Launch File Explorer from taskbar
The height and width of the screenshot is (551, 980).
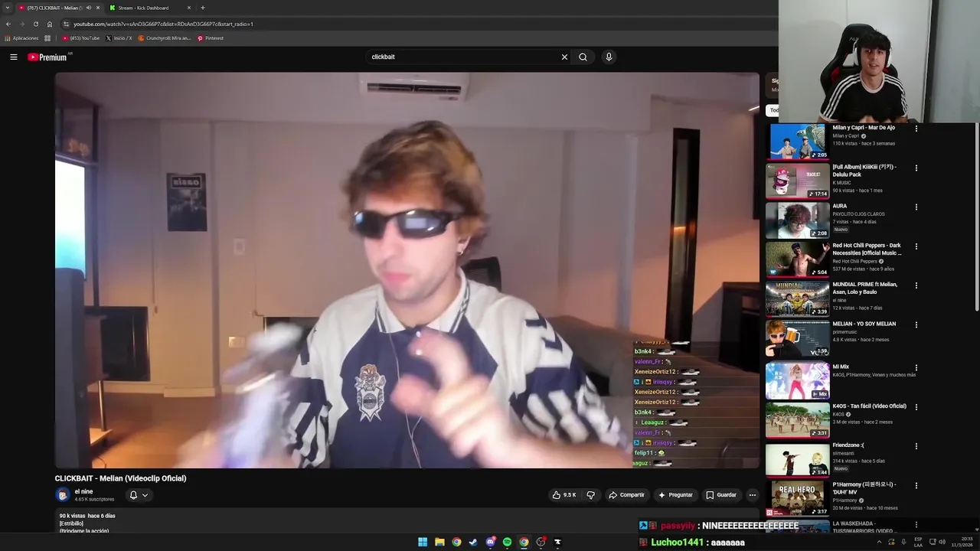(x=439, y=542)
